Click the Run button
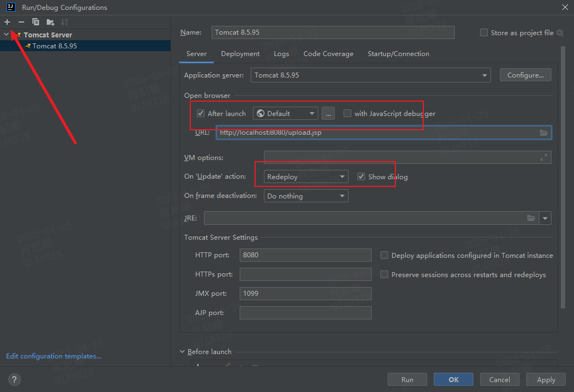 (407, 379)
